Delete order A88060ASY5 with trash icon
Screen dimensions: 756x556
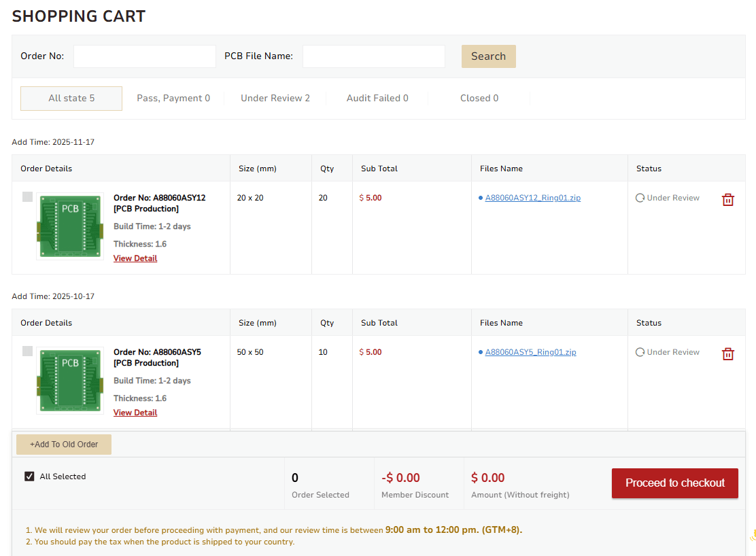[727, 353]
